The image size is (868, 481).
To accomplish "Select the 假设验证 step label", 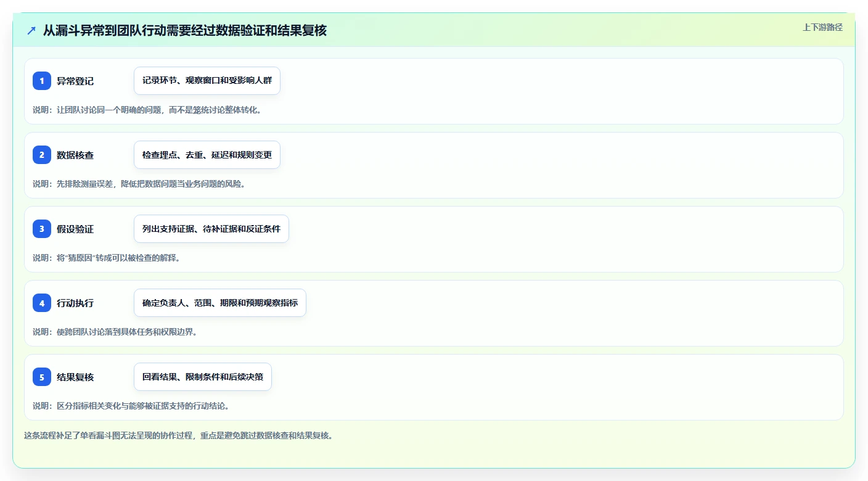I will click(x=75, y=229).
